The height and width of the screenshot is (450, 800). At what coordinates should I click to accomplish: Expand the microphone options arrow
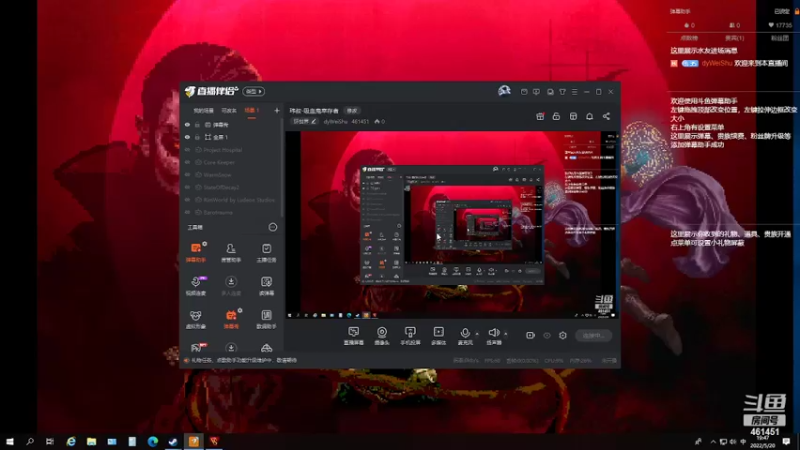click(477, 334)
